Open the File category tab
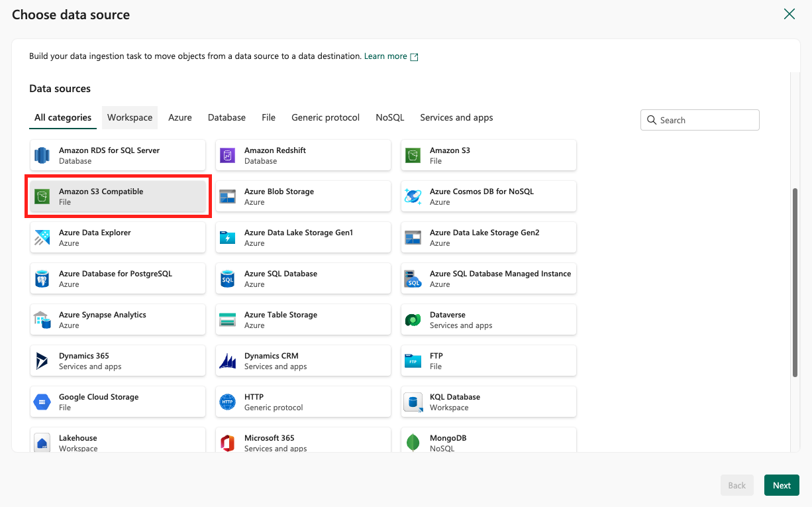Screen dimensions: 812x507 pyautogui.click(x=268, y=117)
